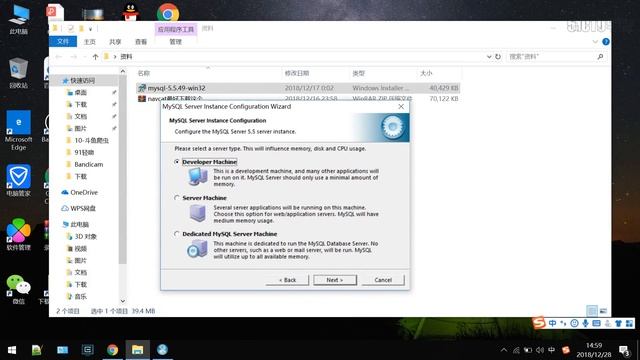Open 3D 对象 in navigation pane
The width and height of the screenshot is (640, 360).
(x=85, y=236)
